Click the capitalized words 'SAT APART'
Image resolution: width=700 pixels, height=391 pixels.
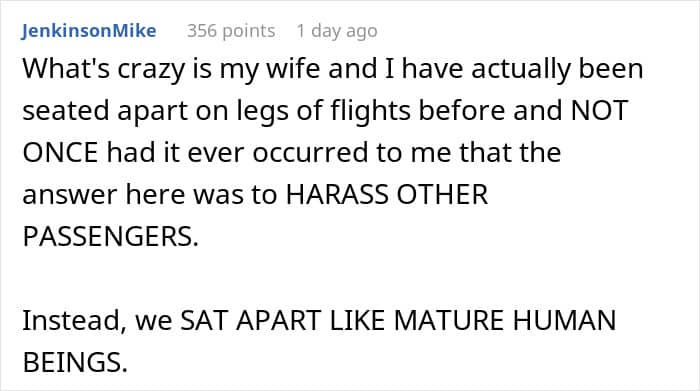click(250, 320)
